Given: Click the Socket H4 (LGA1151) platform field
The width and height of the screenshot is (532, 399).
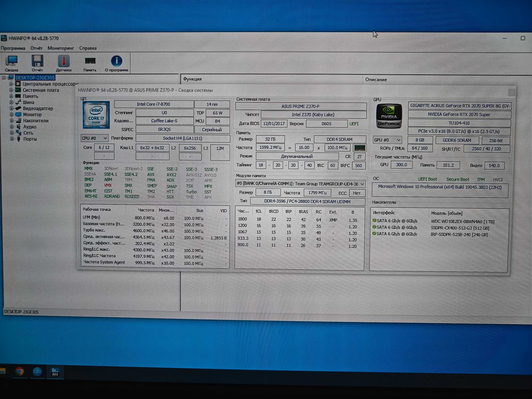Looking at the screenshot, I should click(x=183, y=138).
